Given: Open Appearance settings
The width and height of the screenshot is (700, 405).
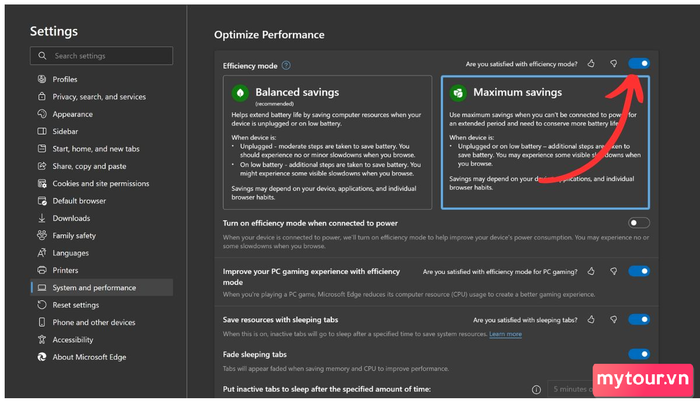Looking at the screenshot, I should pyautogui.click(x=101, y=114).
